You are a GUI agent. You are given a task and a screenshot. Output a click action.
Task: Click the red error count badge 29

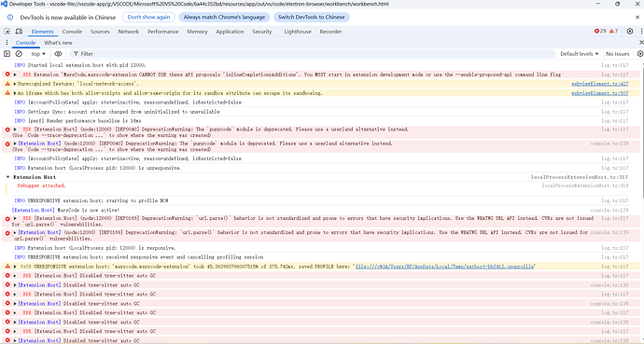coord(600,31)
